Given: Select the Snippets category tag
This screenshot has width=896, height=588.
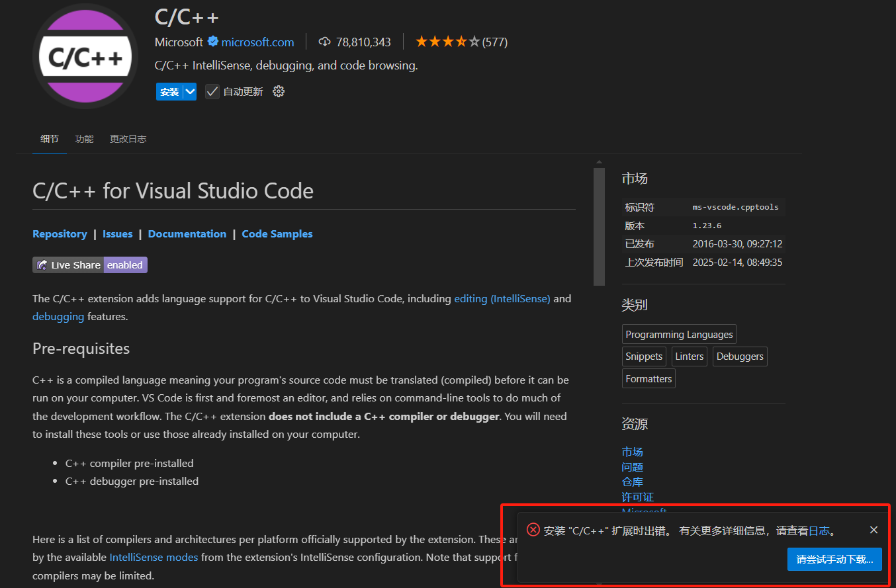Looking at the screenshot, I should click(x=644, y=357).
